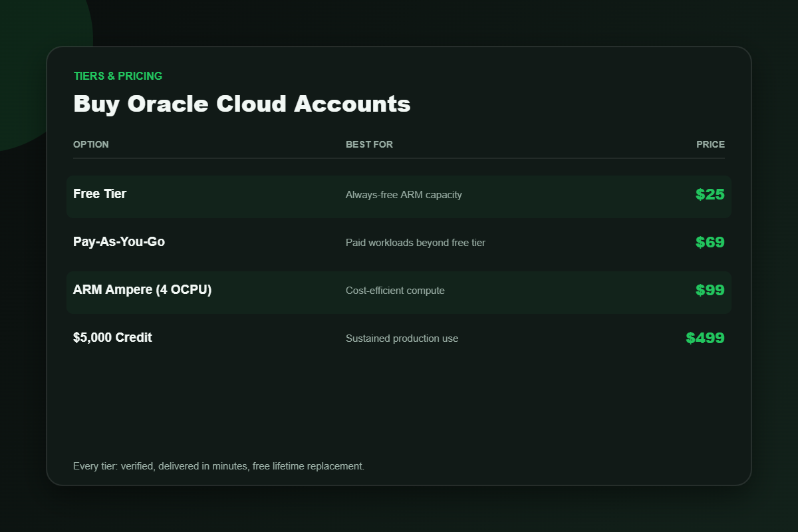The height and width of the screenshot is (532, 798).
Task: Click the $499 price value
Action: (706, 338)
